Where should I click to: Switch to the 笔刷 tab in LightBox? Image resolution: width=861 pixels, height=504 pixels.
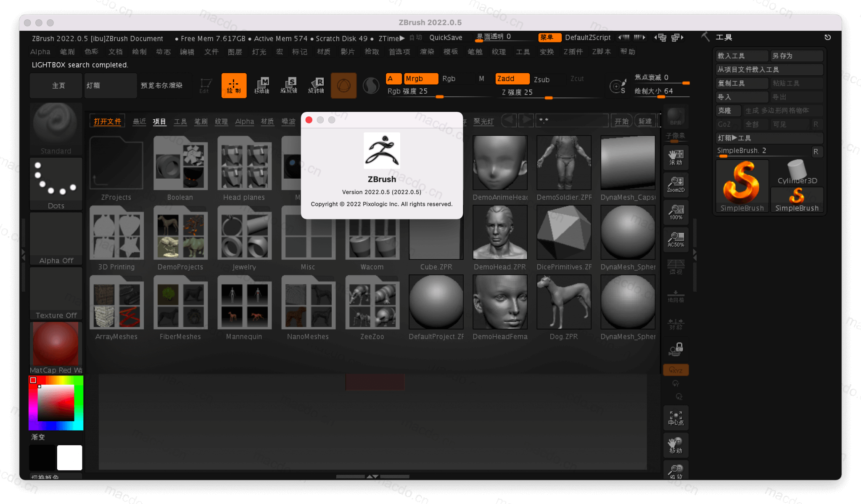click(x=201, y=121)
